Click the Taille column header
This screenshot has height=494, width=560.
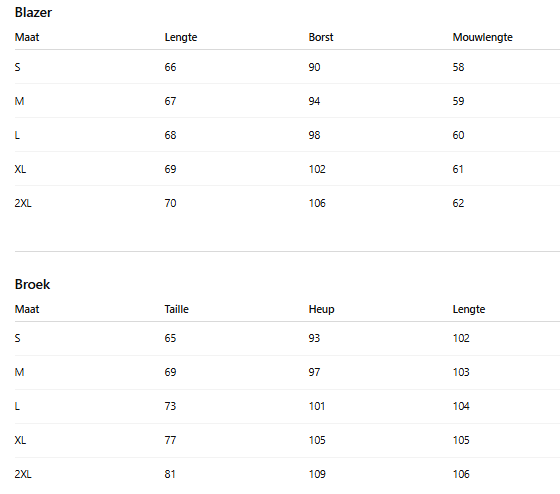tap(176, 309)
